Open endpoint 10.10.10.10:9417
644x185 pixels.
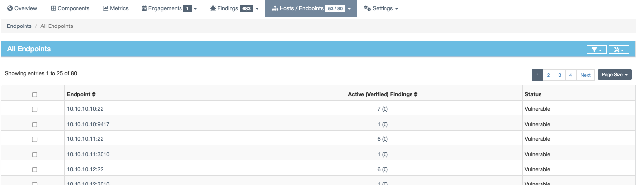point(88,124)
